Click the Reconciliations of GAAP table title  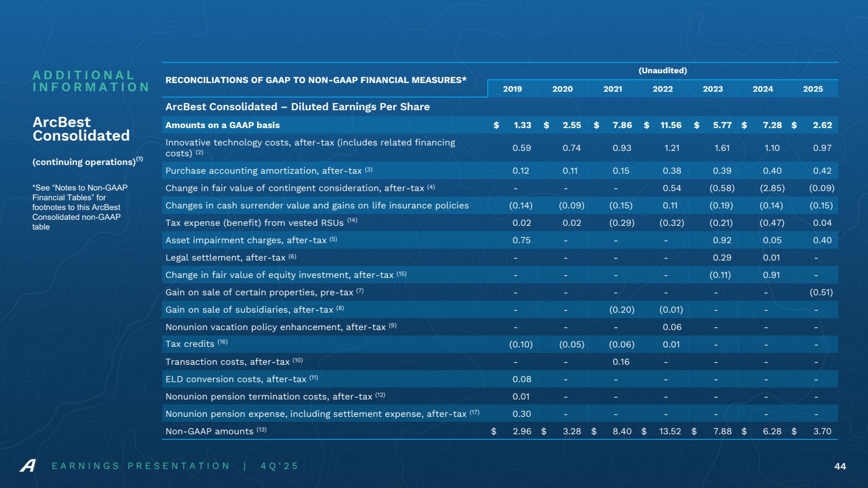click(316, 80)
